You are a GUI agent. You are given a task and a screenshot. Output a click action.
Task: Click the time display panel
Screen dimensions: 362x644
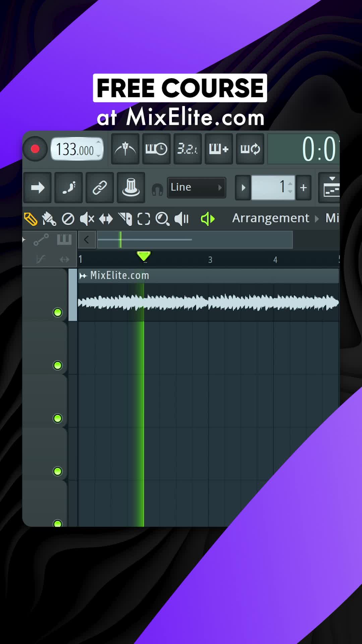click(x=304, y=149)
